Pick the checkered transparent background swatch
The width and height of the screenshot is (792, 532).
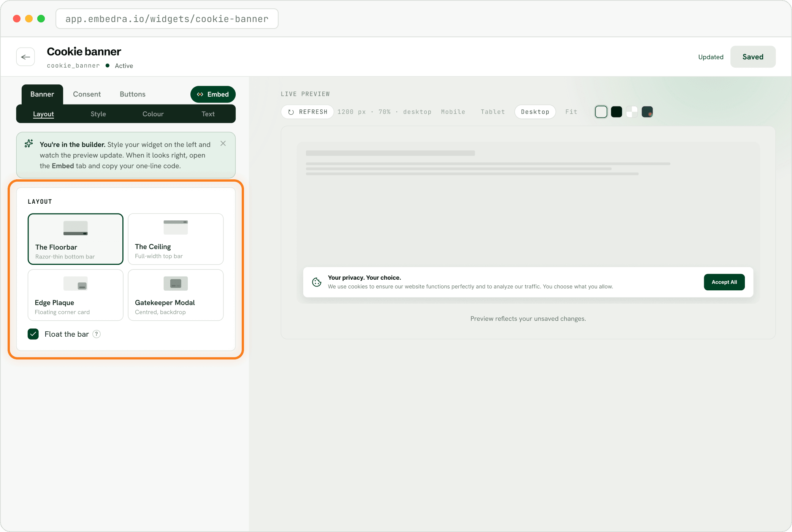click(632, 112)
